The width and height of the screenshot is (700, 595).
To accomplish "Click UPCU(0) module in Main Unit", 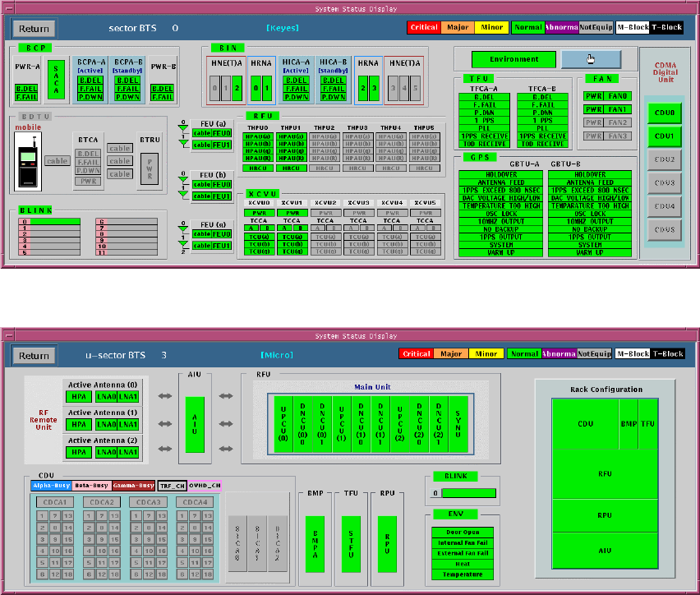I will tap(283, 424).
